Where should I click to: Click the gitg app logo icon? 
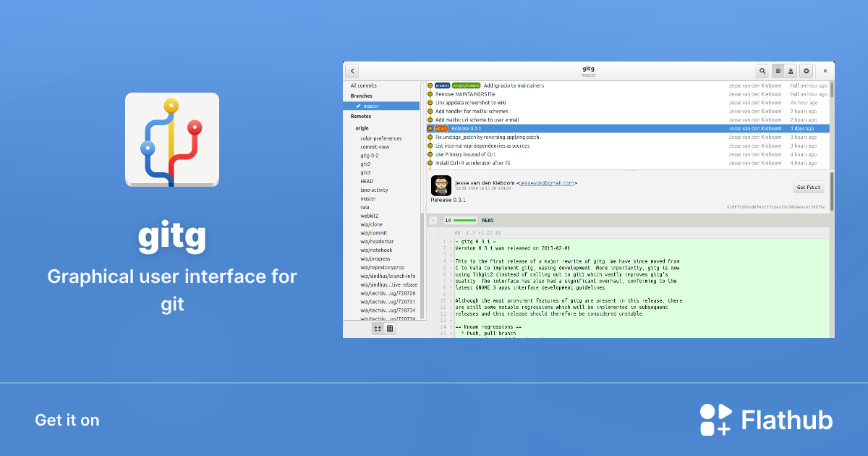172,140
